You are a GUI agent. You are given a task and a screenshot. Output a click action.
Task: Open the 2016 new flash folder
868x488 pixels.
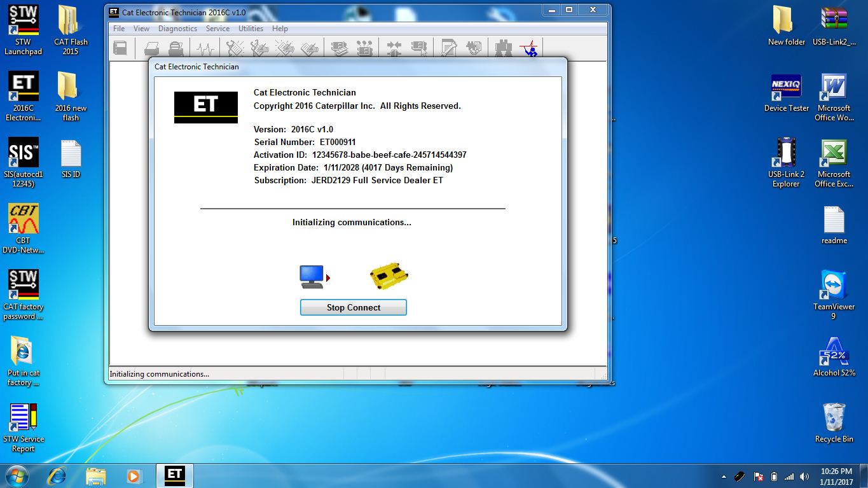[71, 96]
